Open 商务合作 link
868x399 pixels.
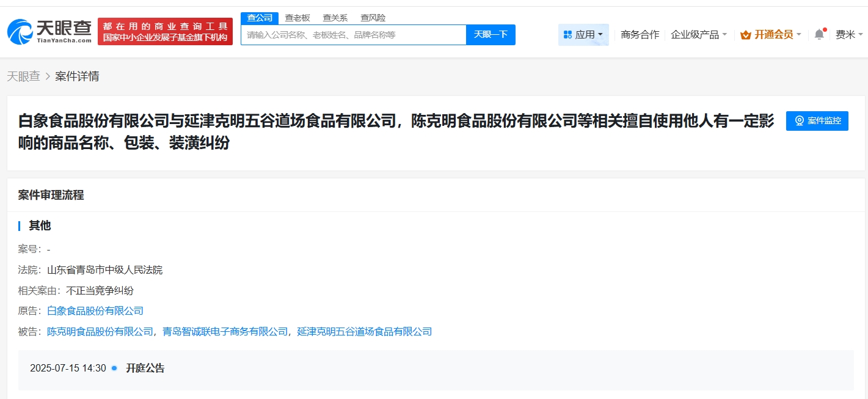tap(640, 35)
